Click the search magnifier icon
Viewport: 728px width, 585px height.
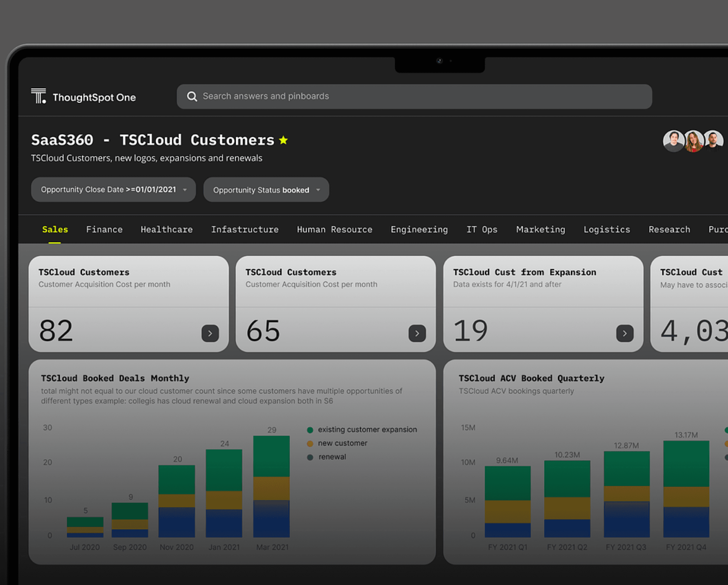point(192,97)
